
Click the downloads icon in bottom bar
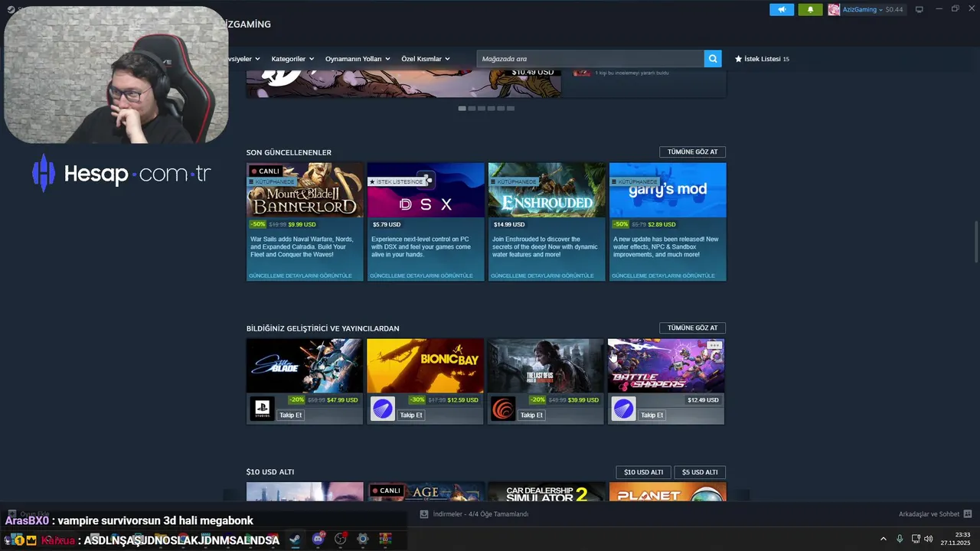tap(424, 514)
